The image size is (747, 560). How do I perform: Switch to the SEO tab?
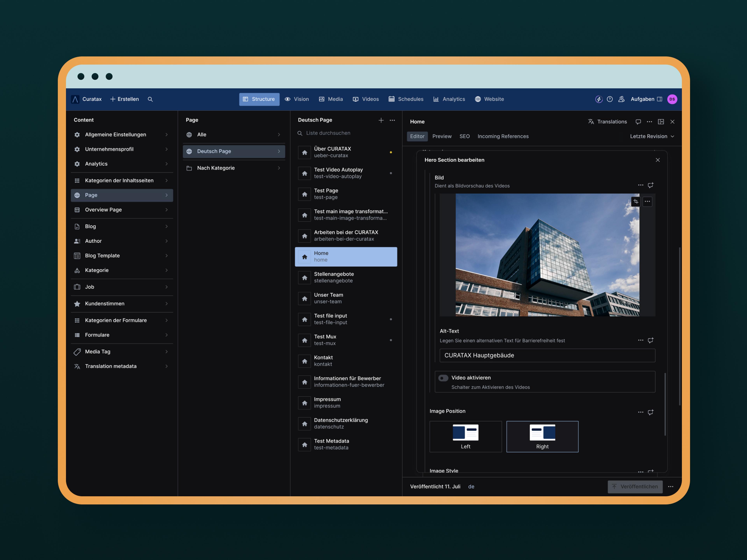point(464,136)
